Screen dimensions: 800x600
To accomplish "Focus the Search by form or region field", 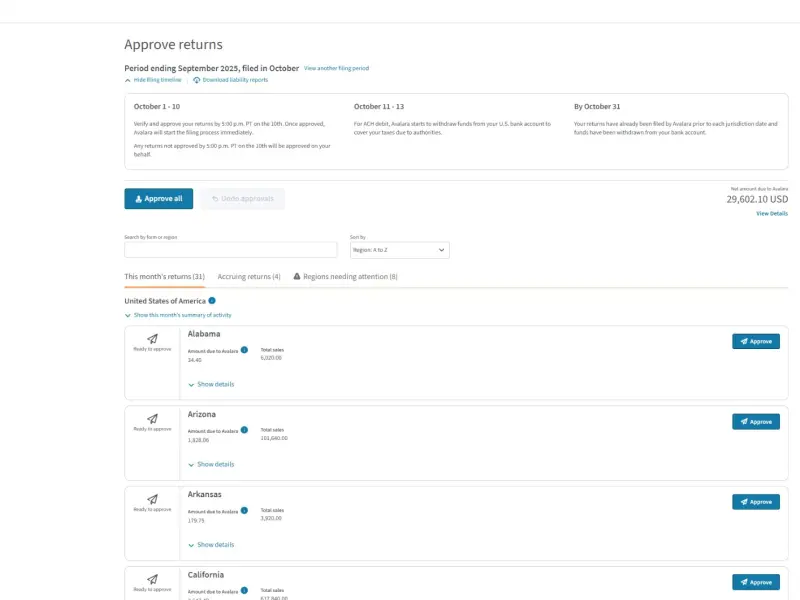I will [x=231, y=250].
